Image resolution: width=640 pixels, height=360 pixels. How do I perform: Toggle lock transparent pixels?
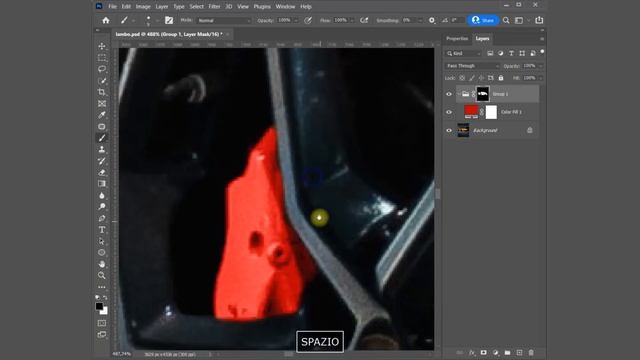(462, 78)
